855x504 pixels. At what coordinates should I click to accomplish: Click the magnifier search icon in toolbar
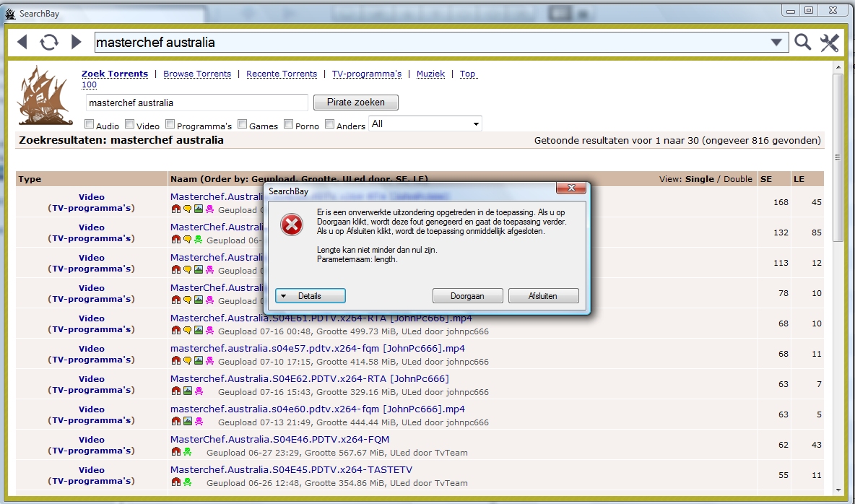pyautogui.click(x=803, y=42)
